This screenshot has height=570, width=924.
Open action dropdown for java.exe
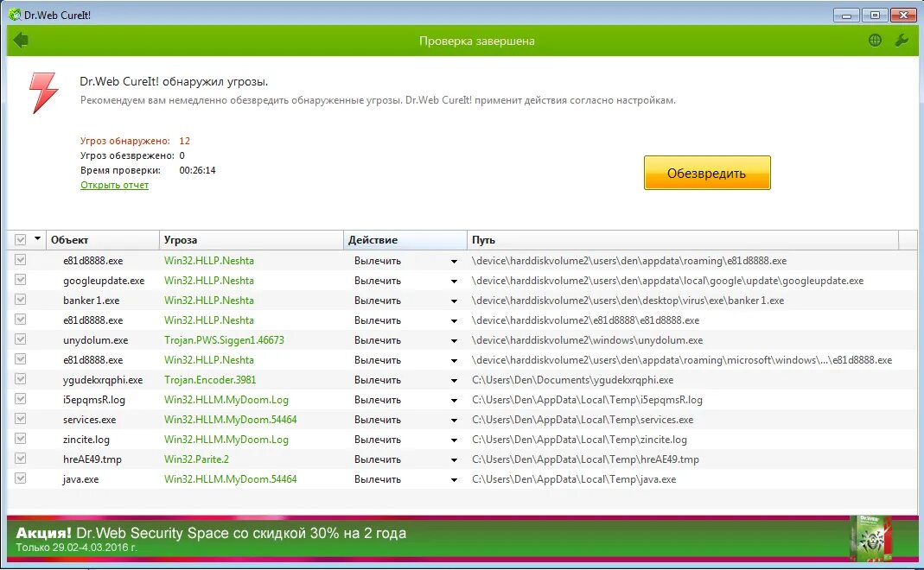(454, 480)
